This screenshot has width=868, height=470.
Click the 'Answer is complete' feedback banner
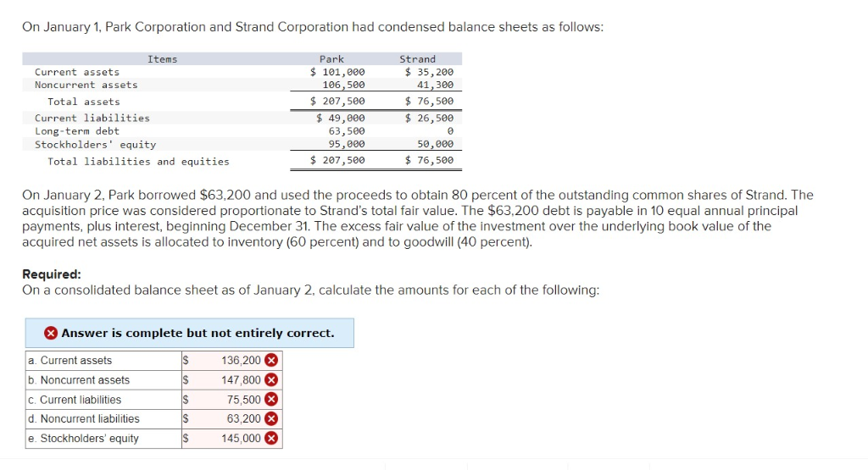198,333
